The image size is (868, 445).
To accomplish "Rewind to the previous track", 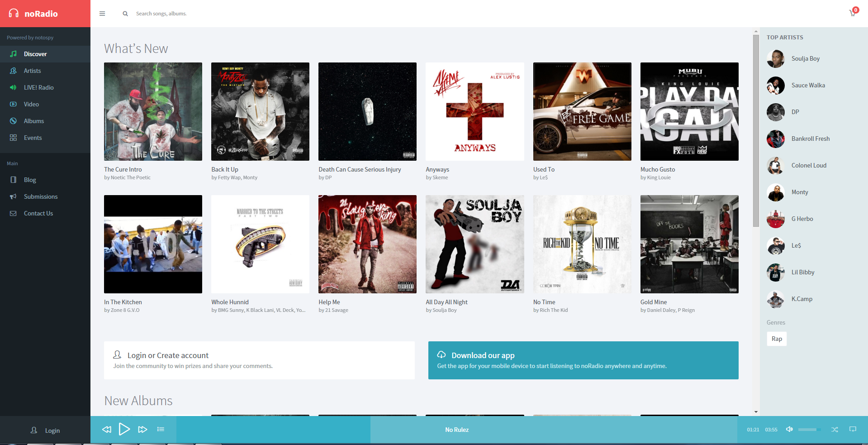I will 107,429.
